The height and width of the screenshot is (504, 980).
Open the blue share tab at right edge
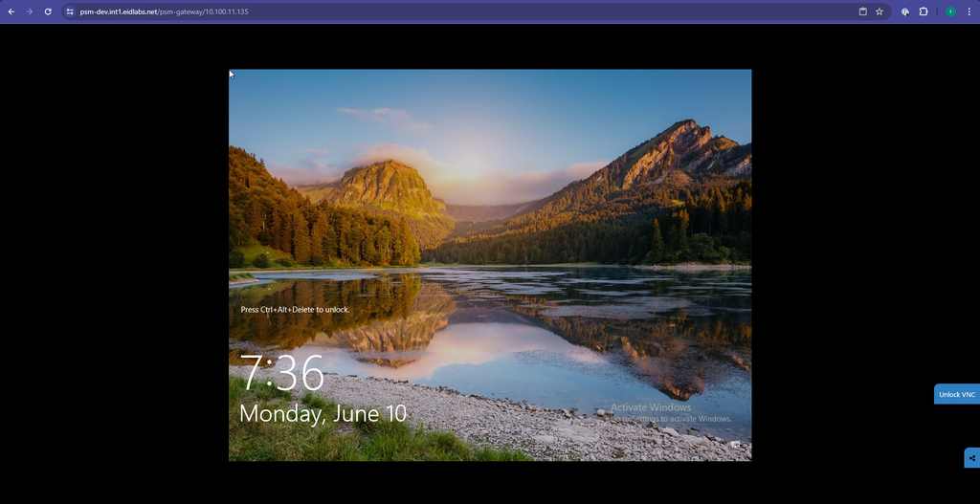(971, 458)
